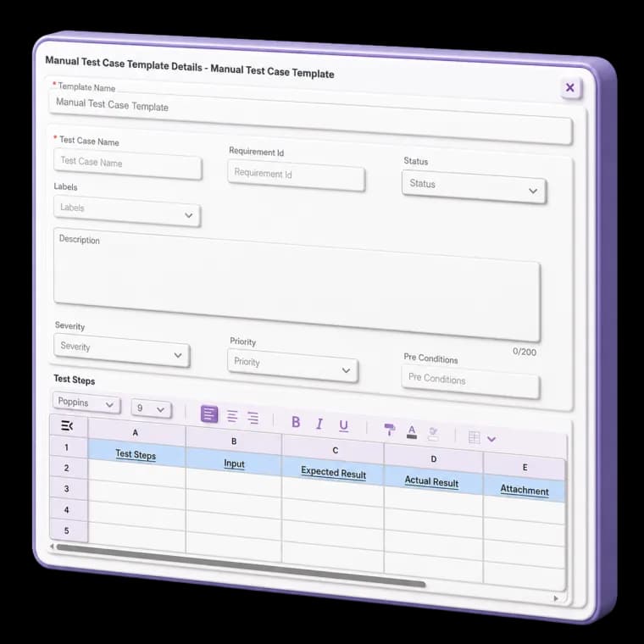The height and width of the screenshot is (644, 644).
Task: Open the font size 9 dropdown
Action: tap(151, 408)
